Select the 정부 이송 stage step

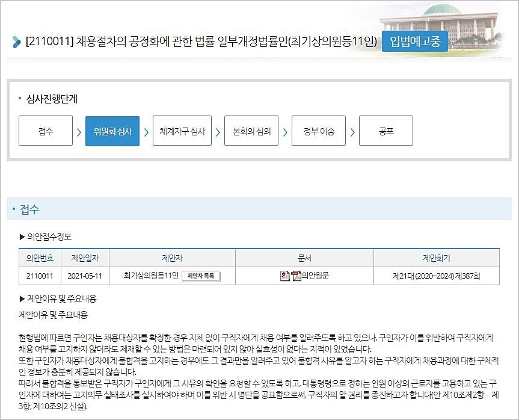coord(319,131)
